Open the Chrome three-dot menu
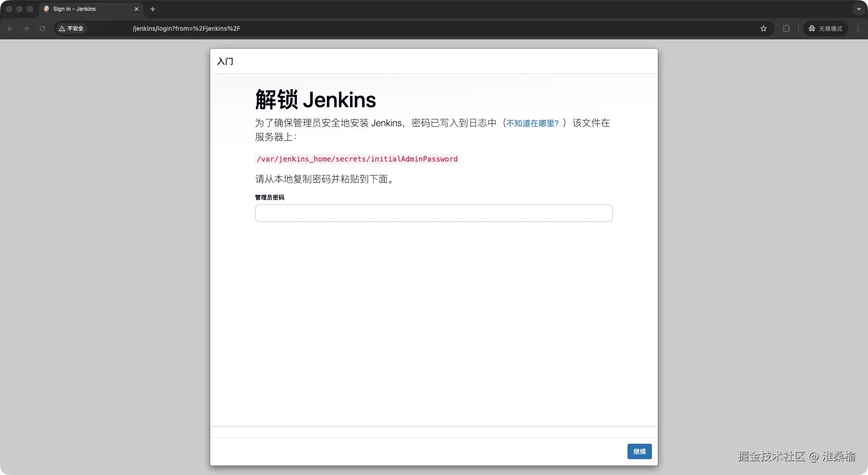The width and height of the screenshot is (868, 475). point(858,28)
